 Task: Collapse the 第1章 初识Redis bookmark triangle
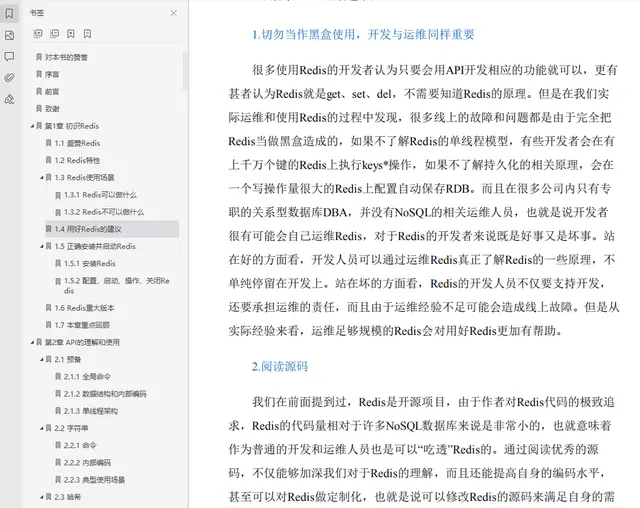pyautogui.click(x=32, y=126)
